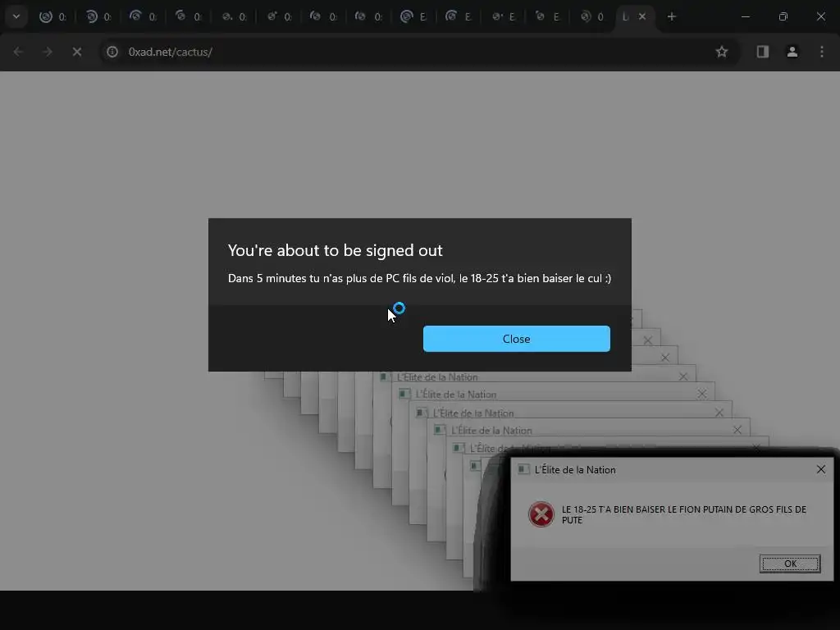840x630 pixels.
Task: Go forward with the forward arrow
Action: pyautogui.click(x=48, y=52)
